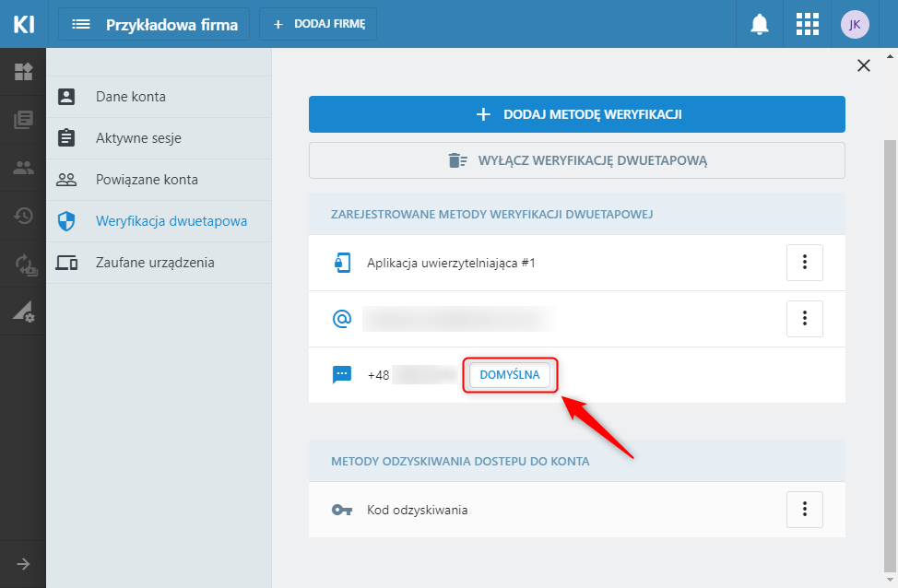
Task: Select the Kod odzyskiwania row text
Action: [x=418, y=510]
